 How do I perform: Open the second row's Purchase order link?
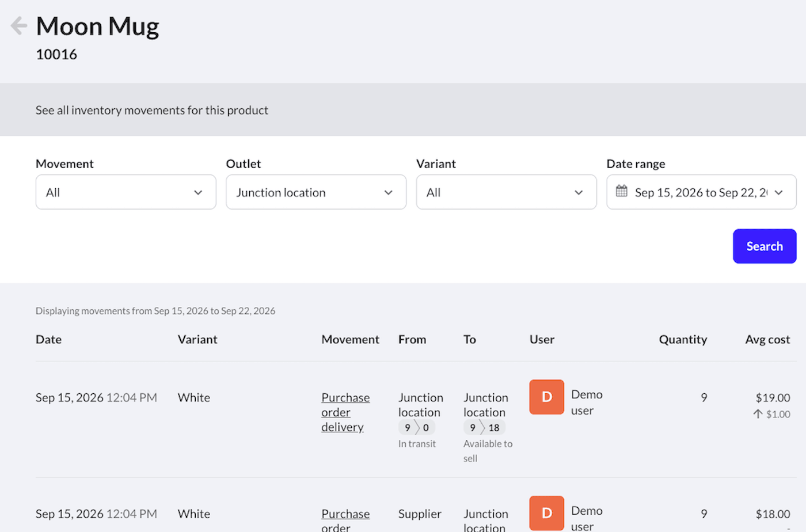coord(345,520)
